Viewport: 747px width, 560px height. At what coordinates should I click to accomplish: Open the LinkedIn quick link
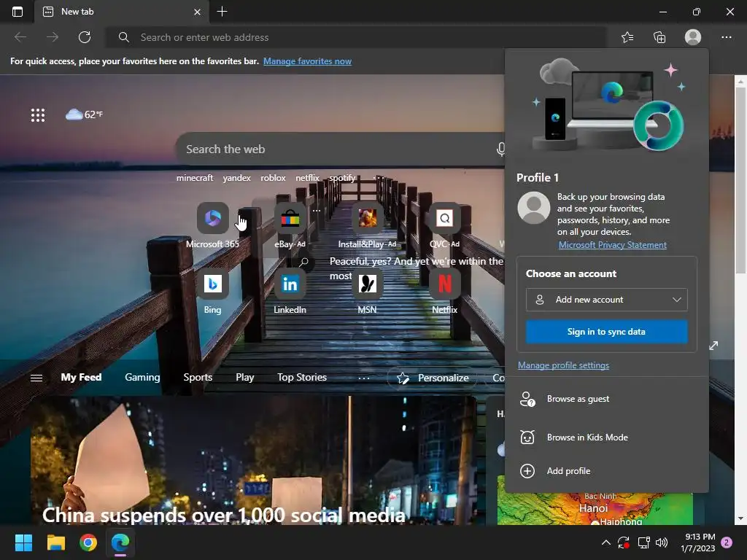click(290, 292)
